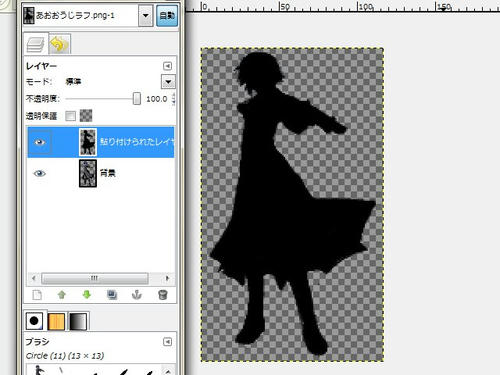Hide the 背景 layer via its eye icon
The height and width of the screenshot is (375, 500).
tap(40, 173)
